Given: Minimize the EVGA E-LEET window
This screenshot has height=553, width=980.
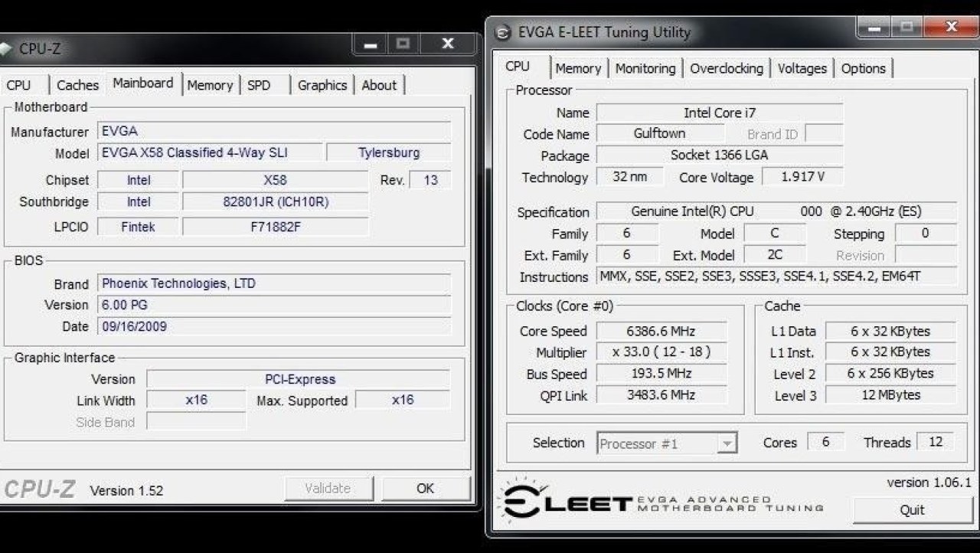Looking at the screenshot, I should (874, 28).
